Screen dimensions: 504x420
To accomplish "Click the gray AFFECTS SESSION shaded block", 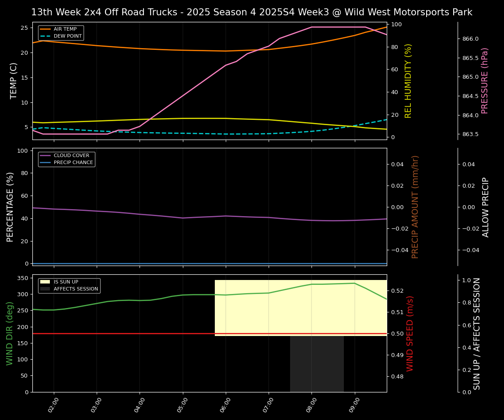I will click(317, 363).
